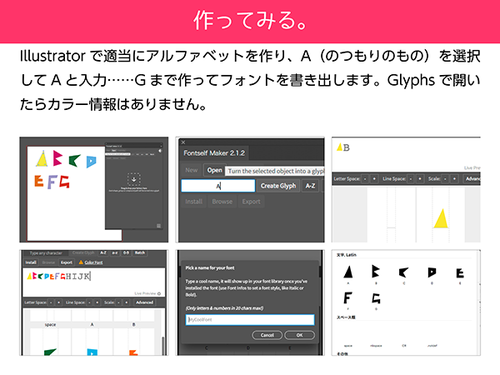Viewport: 500px width, 375px height.
Task: Click Cancel in the font name dialog
Action: click(x=267, y=335)
